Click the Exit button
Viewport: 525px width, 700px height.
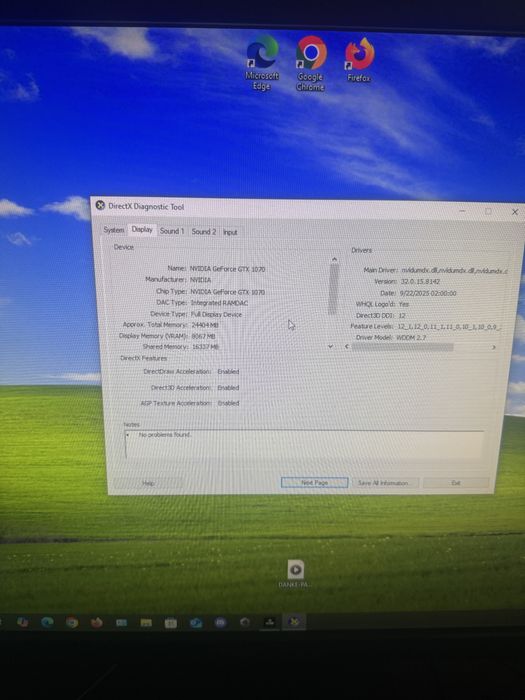[456, 483]
